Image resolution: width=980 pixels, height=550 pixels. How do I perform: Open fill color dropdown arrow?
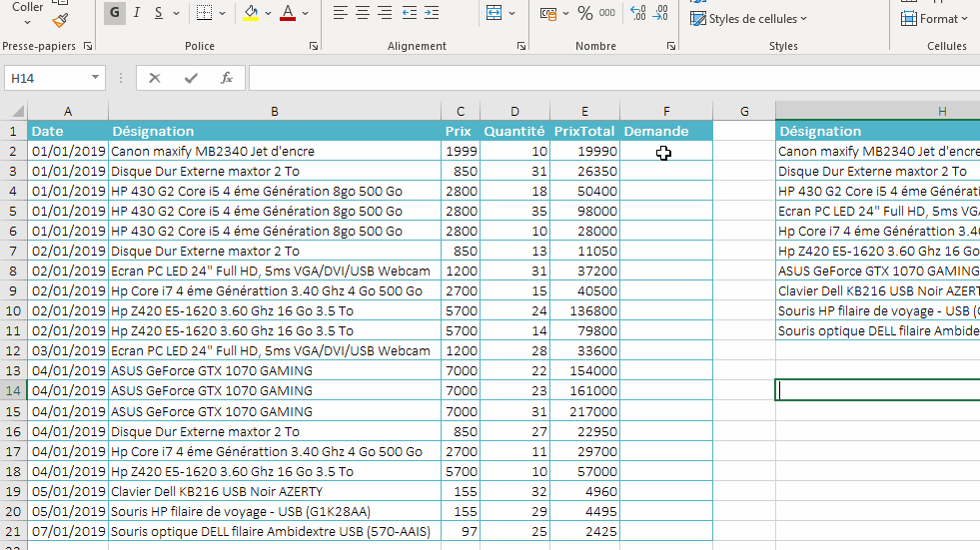[x=268, y=13]
